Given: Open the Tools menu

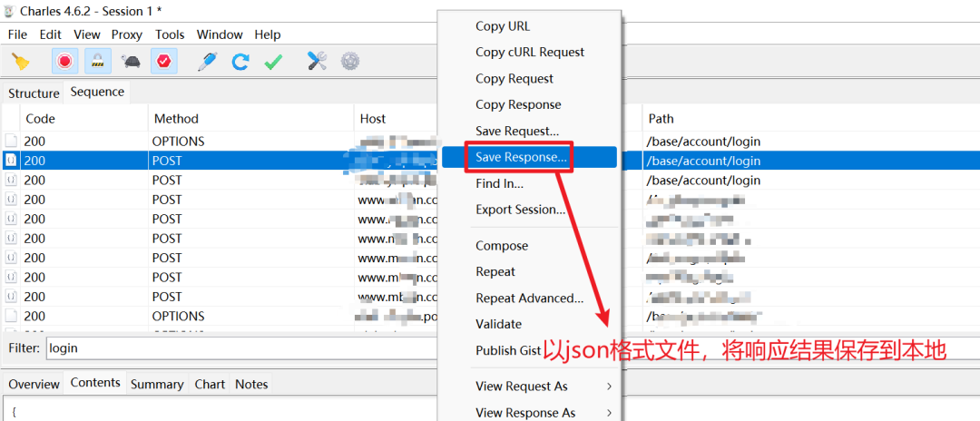Looking at the screenshot, I should 170,34.
